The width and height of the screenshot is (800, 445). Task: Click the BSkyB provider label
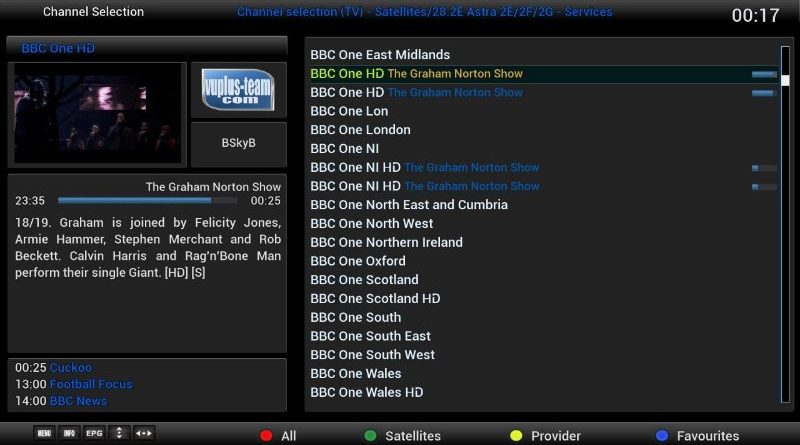(238, 143)
